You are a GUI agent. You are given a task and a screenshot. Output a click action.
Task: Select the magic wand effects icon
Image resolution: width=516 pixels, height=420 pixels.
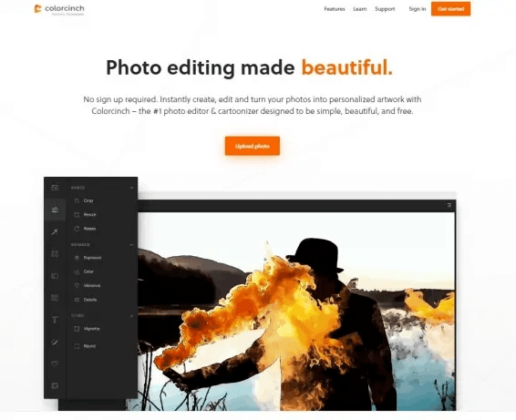coord(55,232)
